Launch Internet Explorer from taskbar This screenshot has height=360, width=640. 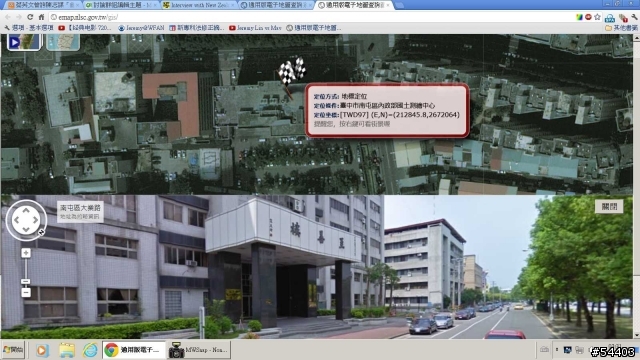point(90,350)
